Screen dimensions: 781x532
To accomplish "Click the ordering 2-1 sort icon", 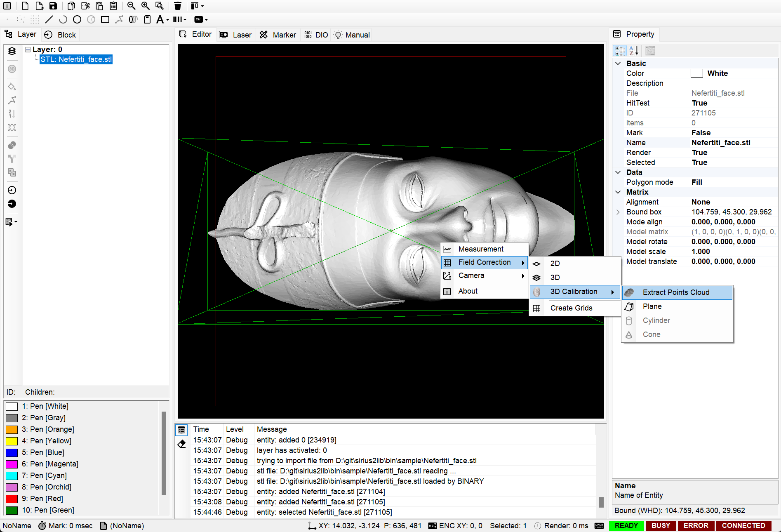I will pos(12,114).
